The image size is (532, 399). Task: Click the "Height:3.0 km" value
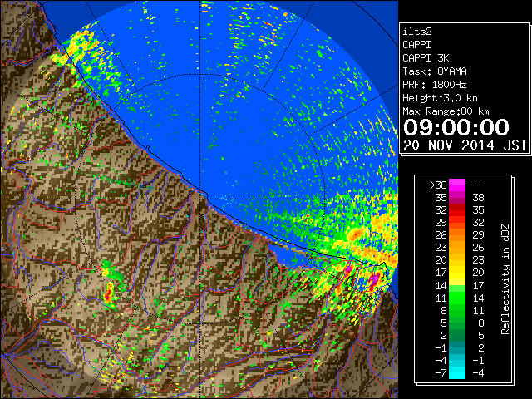pos(440,98)
